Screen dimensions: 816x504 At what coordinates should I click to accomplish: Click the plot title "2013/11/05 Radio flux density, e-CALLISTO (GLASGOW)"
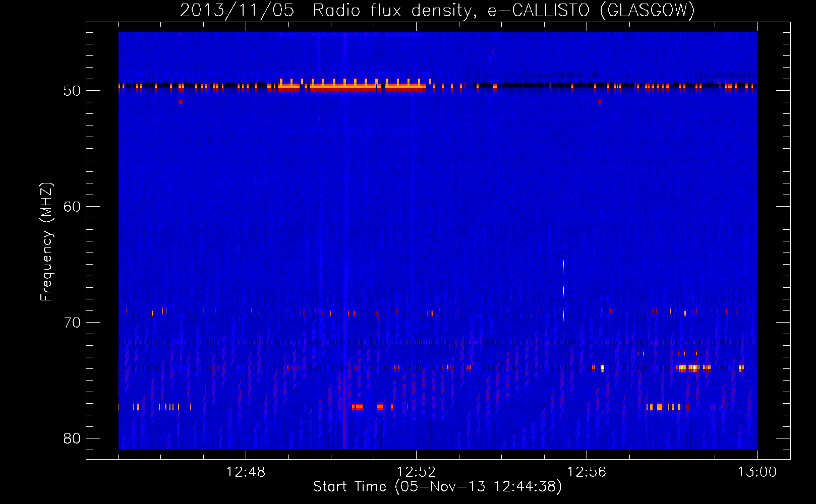437,10
